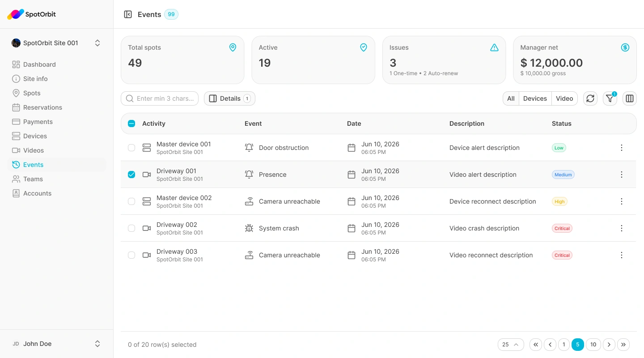The width and height of the screenshot is (644, 358).
Task: Collapse the sidebar panel icon
Action: tap(128, 14)
